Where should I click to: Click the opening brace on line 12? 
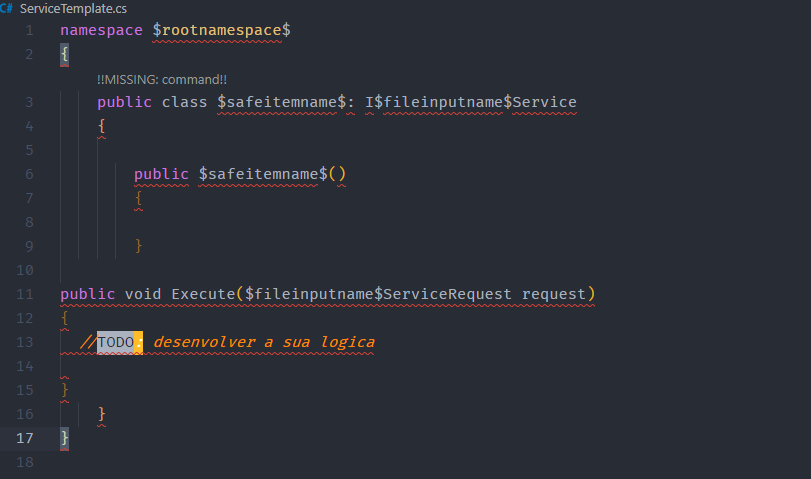coord(64,318)
